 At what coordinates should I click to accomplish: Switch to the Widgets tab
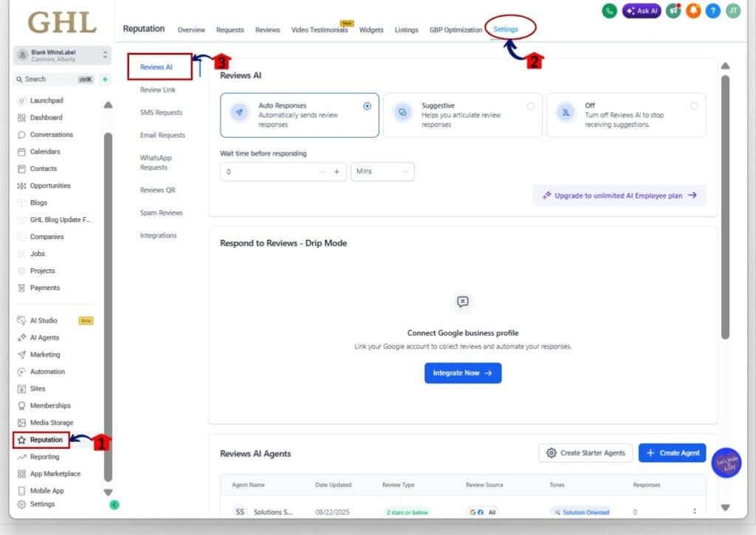(371, 30)
